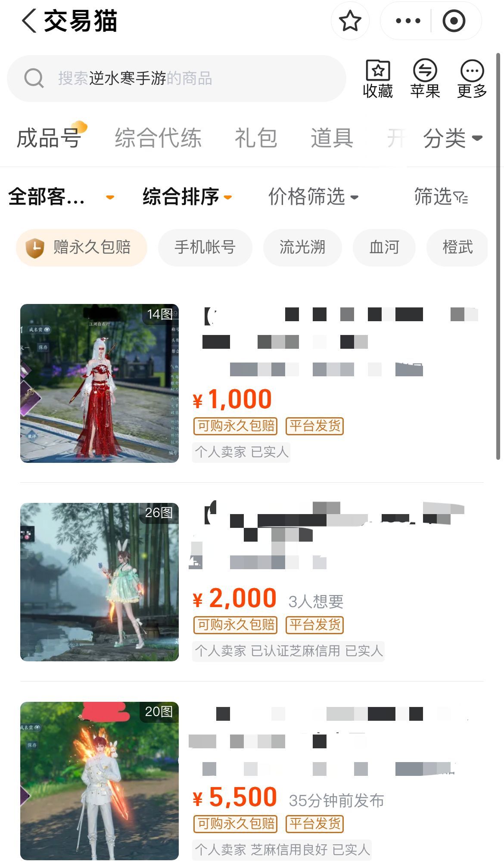Switch to the 礼包 tab
The width and height of the screenshot is (504, 868).
click(256, 138)
